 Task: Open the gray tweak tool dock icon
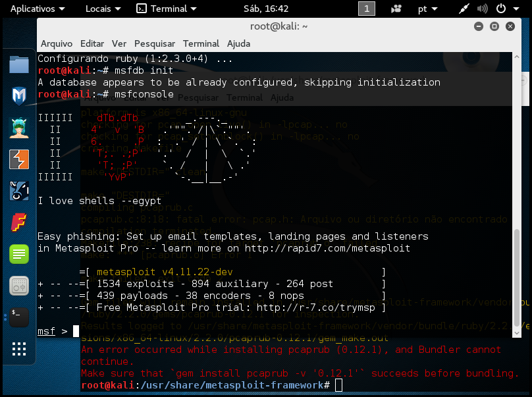coord(19,286)
